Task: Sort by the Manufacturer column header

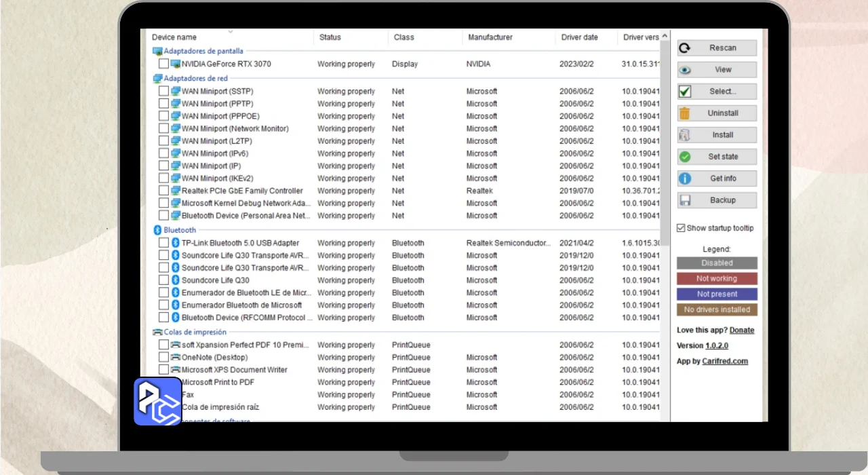Action: point(490,37)
